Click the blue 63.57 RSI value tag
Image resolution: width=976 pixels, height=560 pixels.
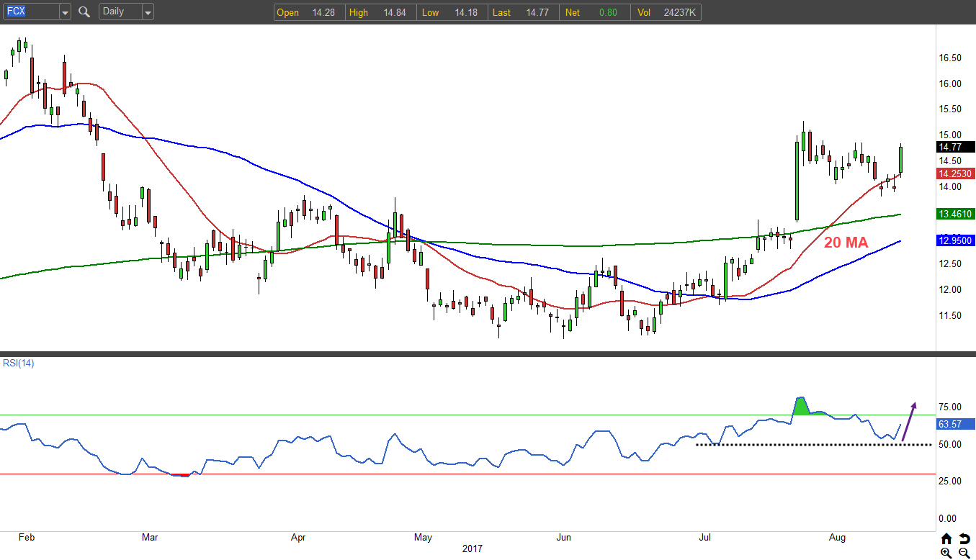coord(954,424)
